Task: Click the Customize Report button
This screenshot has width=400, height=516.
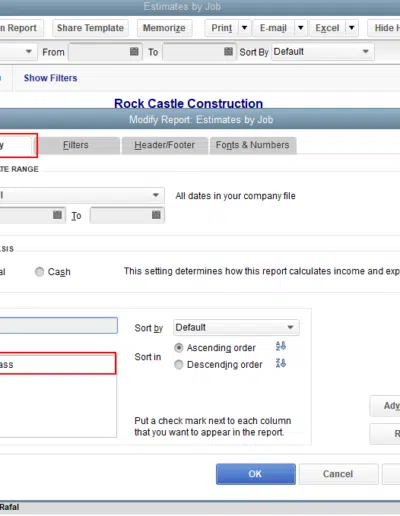Action: click(21, 28)
